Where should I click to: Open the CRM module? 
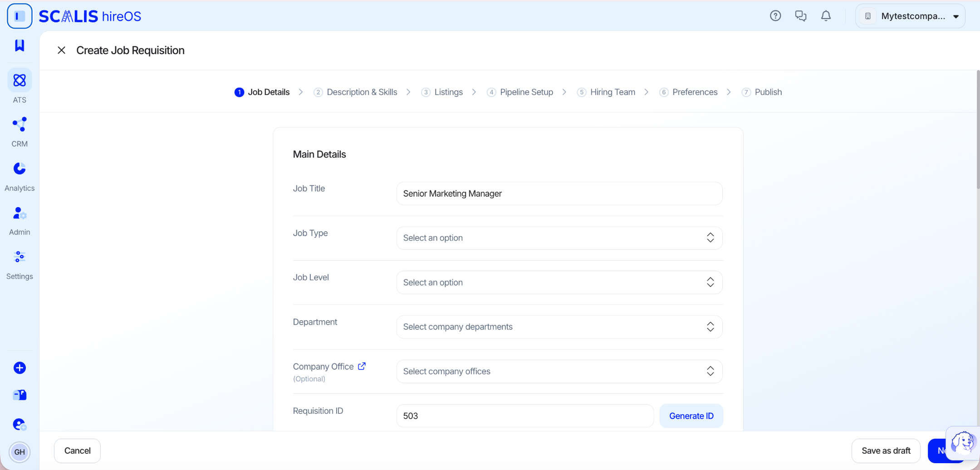(20, 132)
